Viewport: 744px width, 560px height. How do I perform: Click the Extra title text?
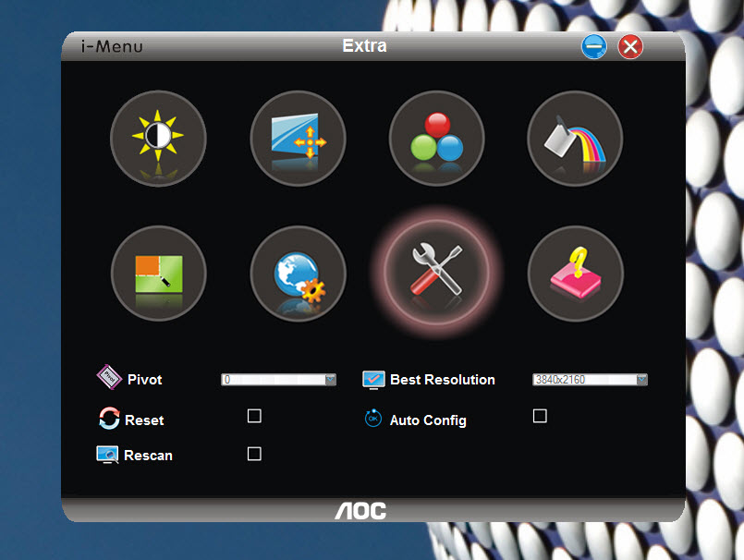[364, 45]
